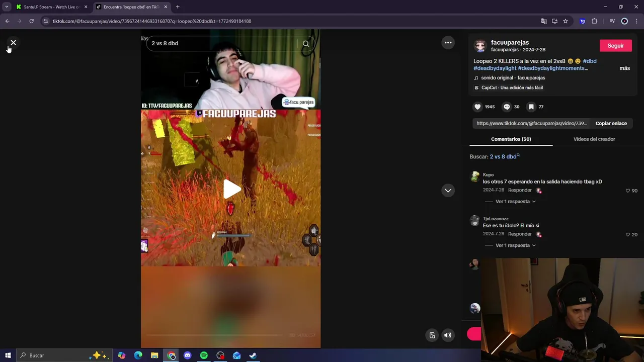
Task: Click the search magnifier in video search bar
Action: 306,44
